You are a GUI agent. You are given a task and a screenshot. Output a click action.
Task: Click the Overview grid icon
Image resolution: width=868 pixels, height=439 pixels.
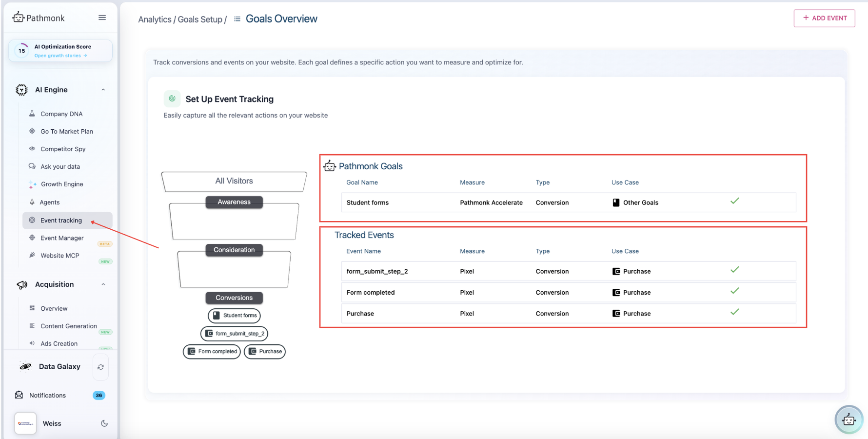point(32,308)
